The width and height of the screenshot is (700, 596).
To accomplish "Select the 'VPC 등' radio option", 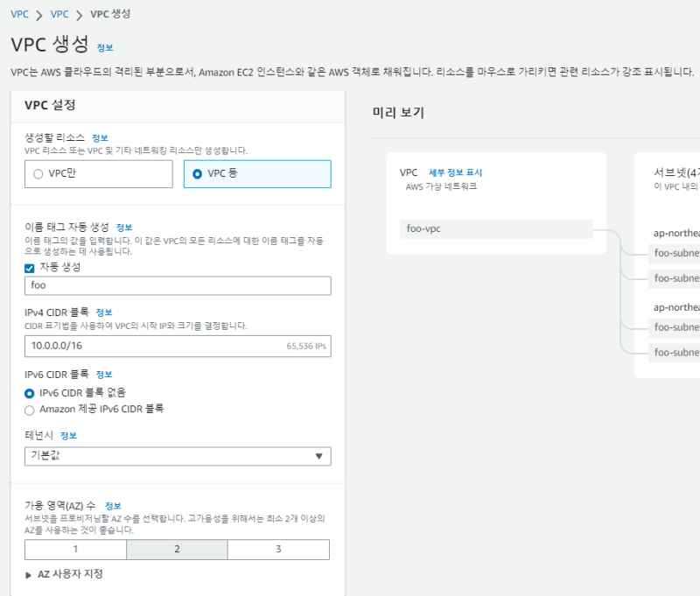I will 198,174.
